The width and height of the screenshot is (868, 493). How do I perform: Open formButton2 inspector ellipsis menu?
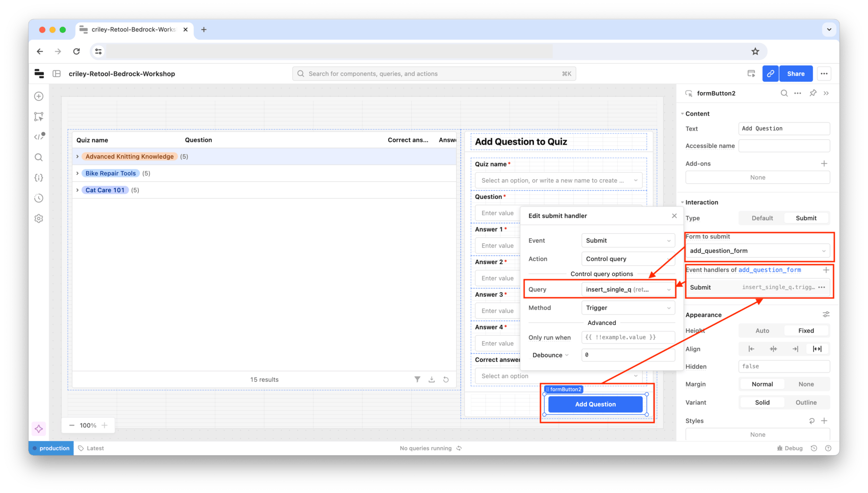[x=798, y=93]
